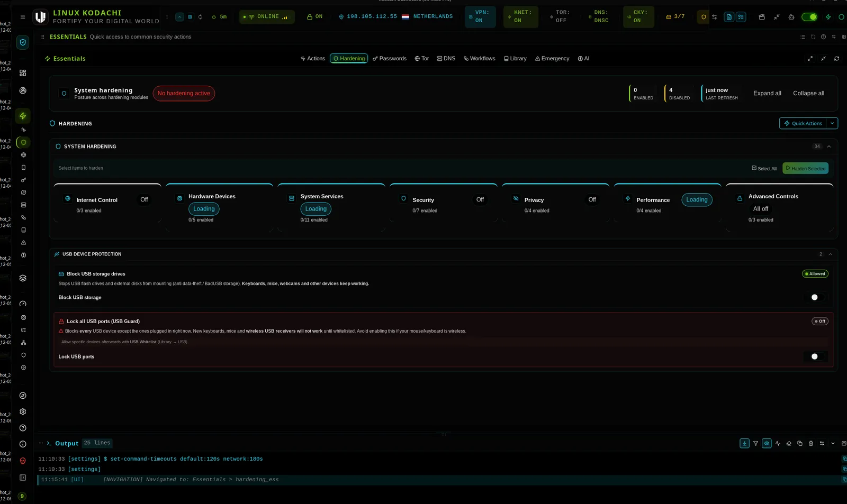Click the 5m refresh interval timer

tap(219, 17)
